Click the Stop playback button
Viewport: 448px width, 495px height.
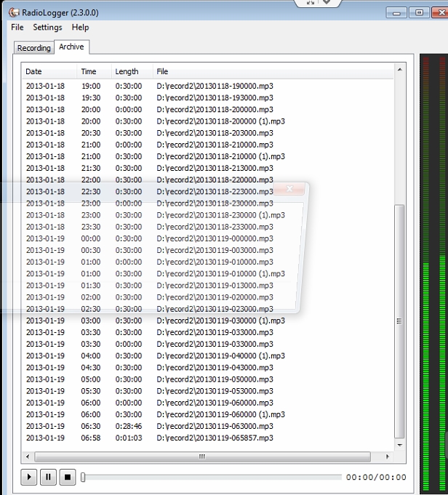68,477
